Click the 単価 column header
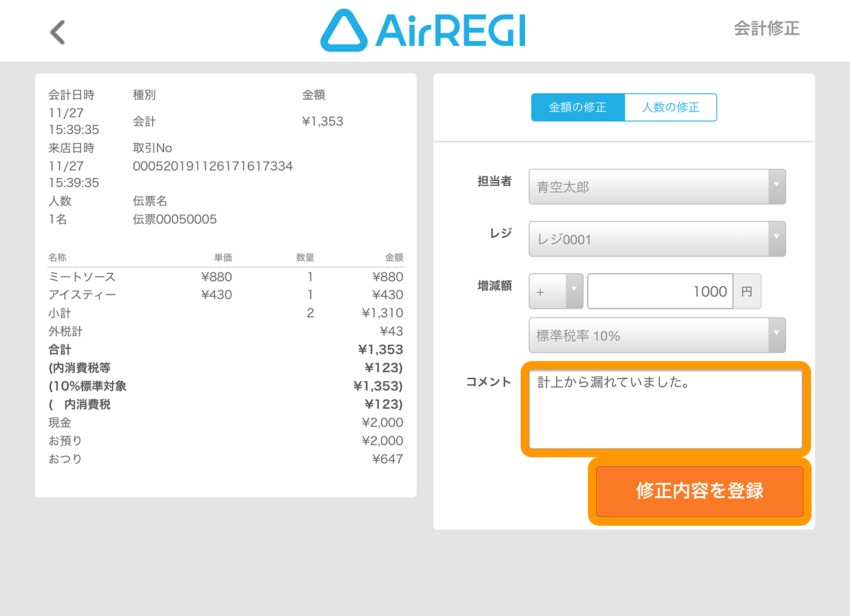This screenshot has width=850, height=616. (x=223, y=257)
